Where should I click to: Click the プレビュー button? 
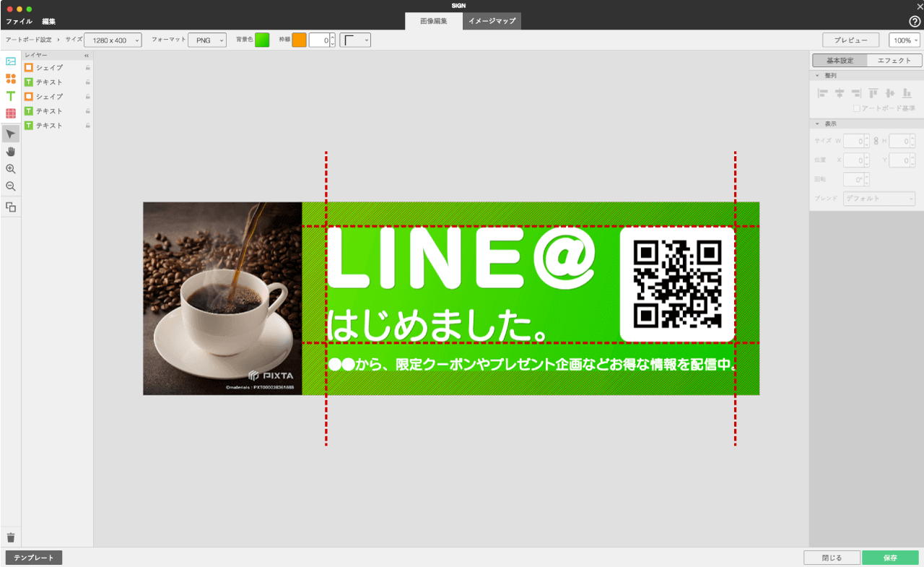851,40
